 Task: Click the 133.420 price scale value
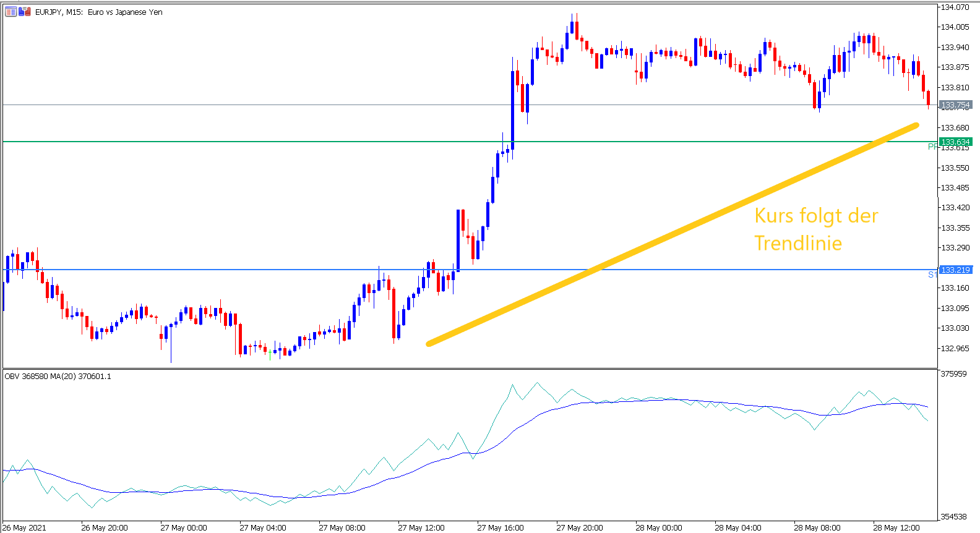click(955, 208)
